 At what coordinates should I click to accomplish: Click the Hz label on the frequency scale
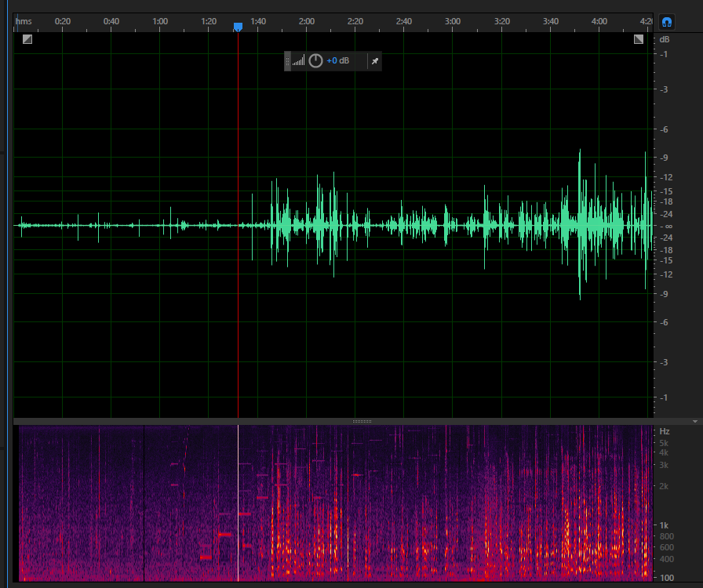665,431
